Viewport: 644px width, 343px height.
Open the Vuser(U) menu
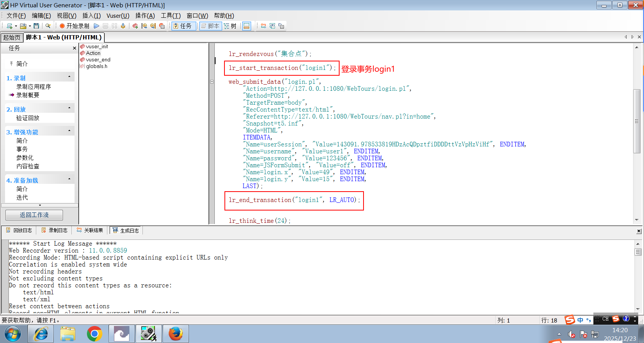[118, 15]
